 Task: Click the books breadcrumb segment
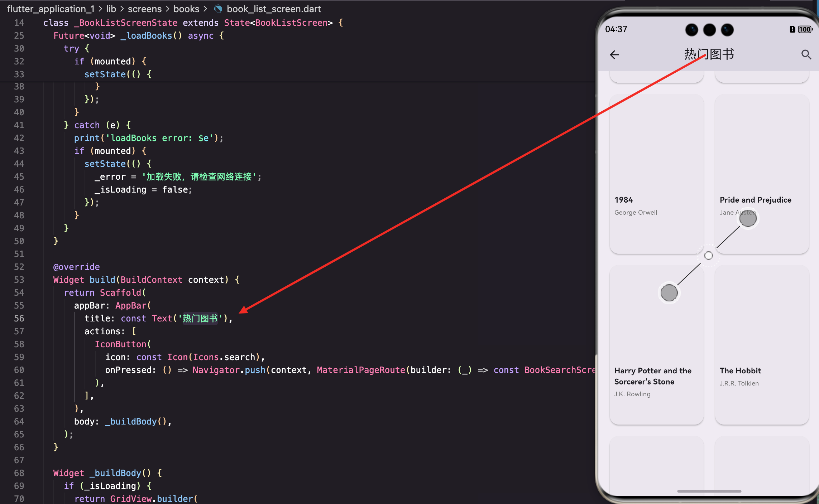click(x=186, y=9)
